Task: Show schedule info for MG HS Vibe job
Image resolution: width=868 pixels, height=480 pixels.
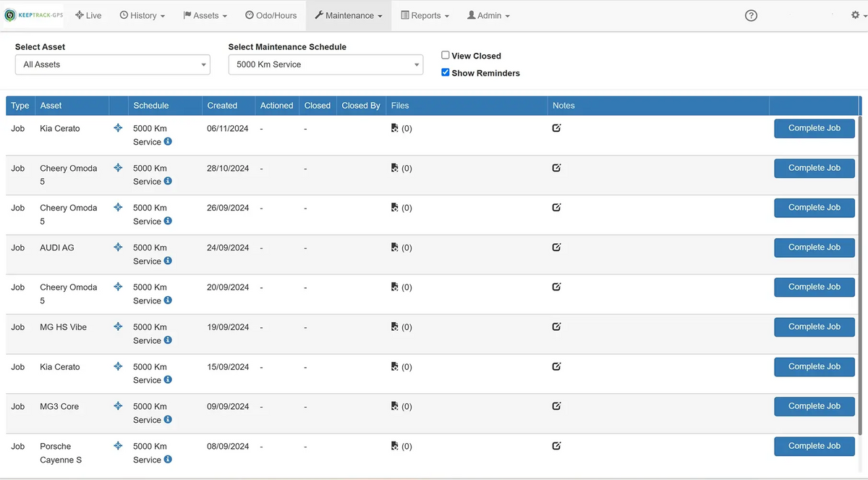Action: [x=168, y=340]
